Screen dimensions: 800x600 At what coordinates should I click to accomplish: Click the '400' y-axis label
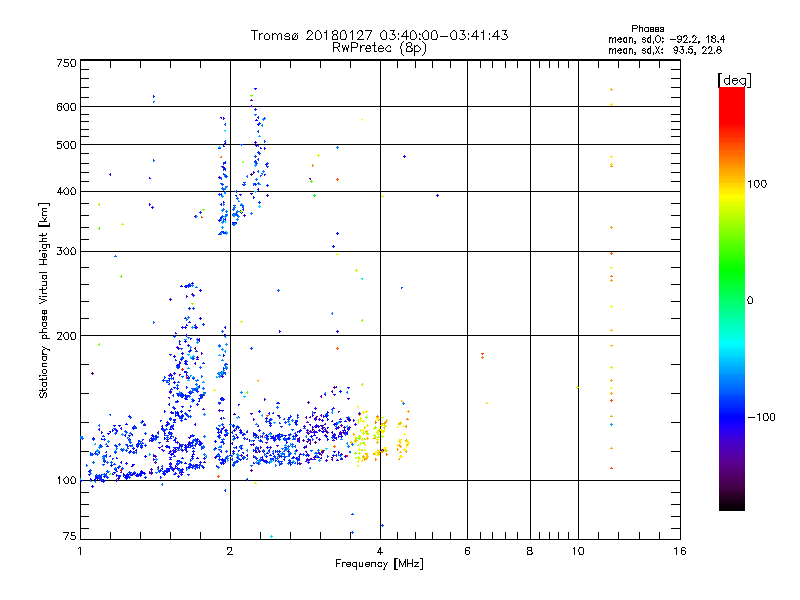point(66,191)
